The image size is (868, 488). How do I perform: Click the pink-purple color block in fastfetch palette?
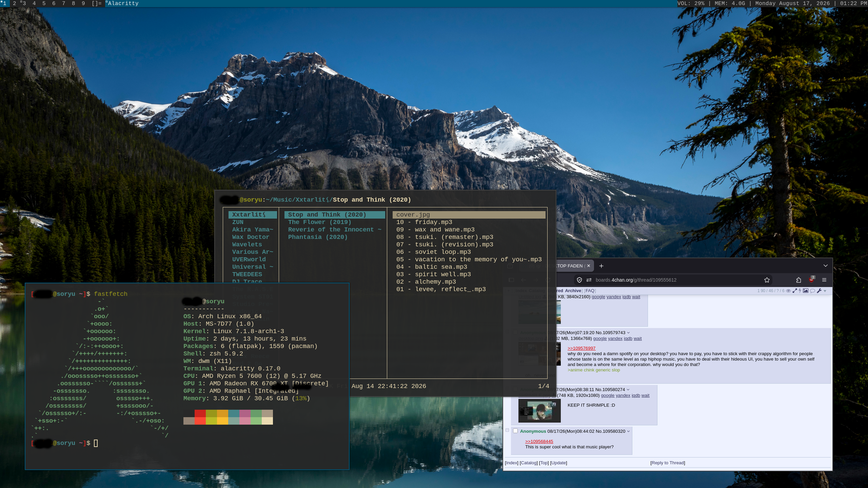[x=245, y=413]
